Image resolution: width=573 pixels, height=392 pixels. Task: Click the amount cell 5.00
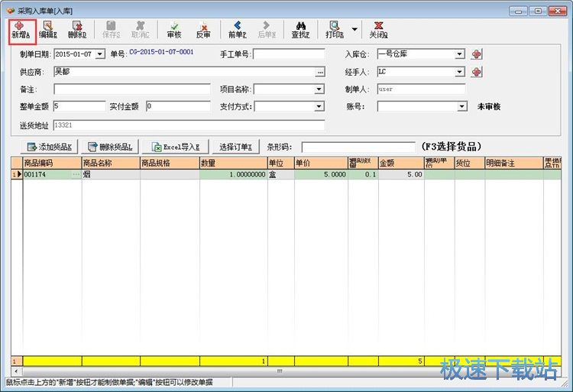point(401,174)
